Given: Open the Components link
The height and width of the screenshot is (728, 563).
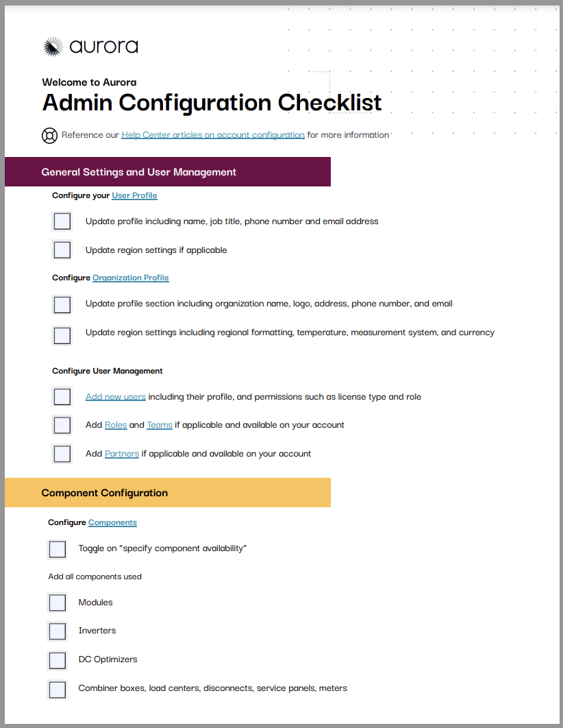Looking at the screenshot, I should 113,522.
